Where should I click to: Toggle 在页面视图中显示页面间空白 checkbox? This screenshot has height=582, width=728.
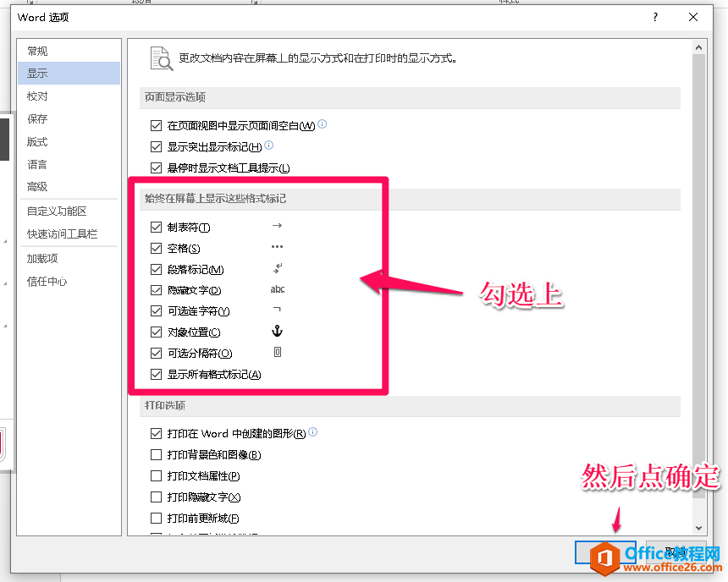click(x=156, y=126)
